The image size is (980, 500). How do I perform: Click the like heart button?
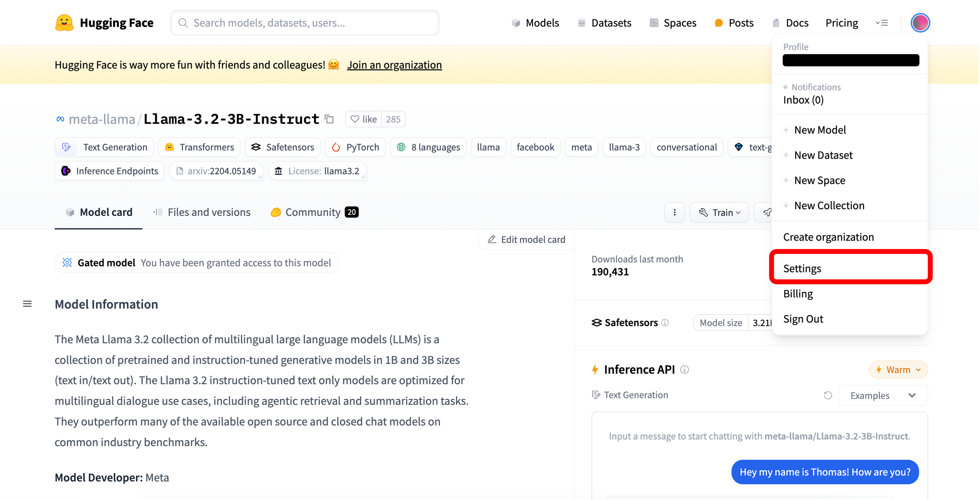coord(363,119)
